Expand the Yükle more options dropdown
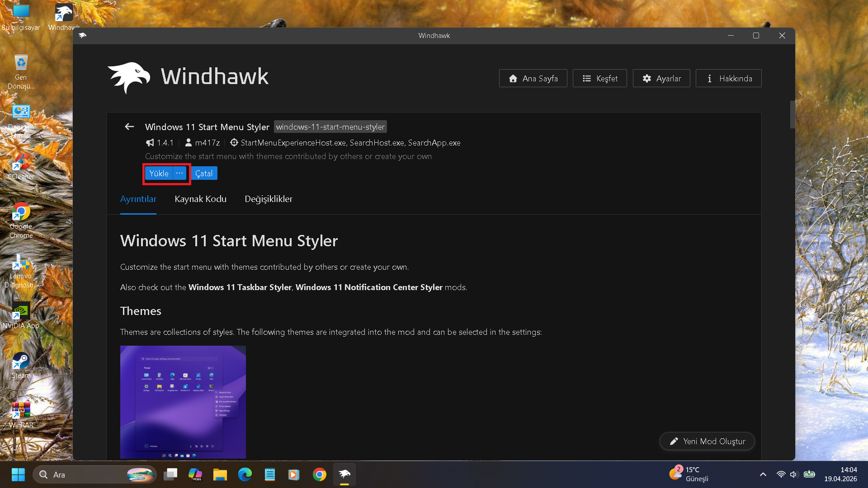The height and width of the screenshot is (488, 868). [180, 174]
